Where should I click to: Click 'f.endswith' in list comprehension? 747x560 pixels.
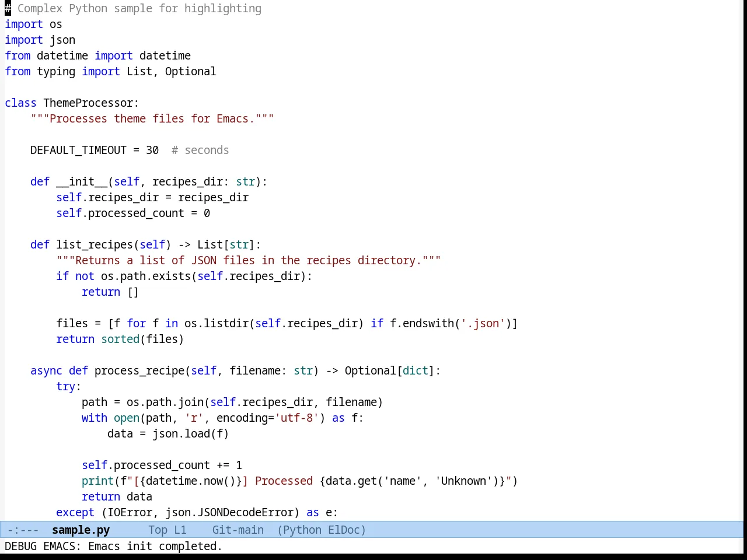(x=422, y=323)
